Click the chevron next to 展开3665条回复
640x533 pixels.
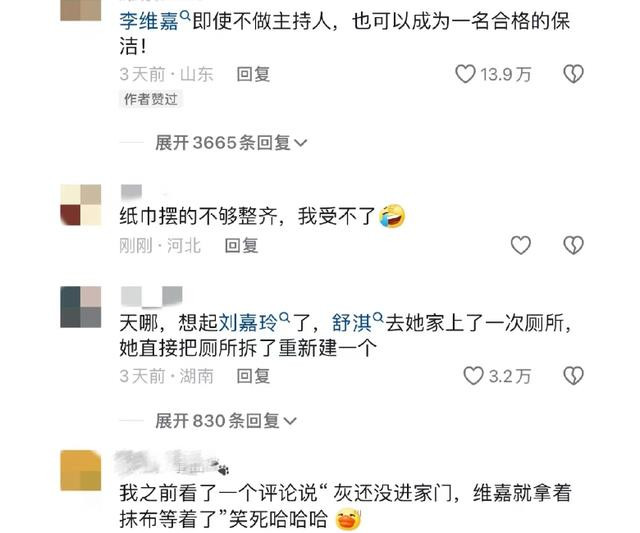tap(300, 144)
